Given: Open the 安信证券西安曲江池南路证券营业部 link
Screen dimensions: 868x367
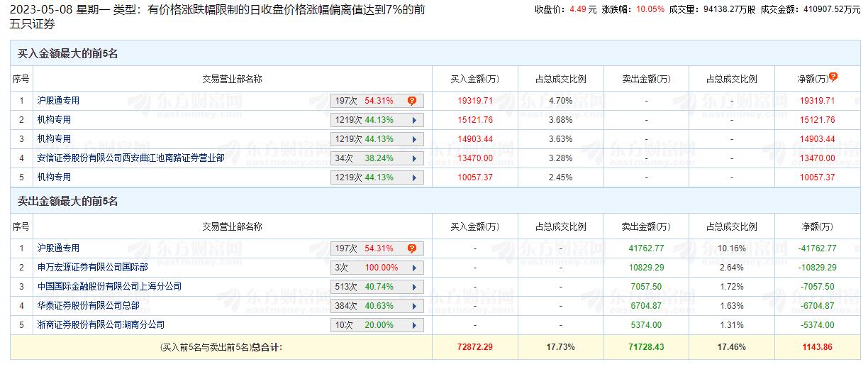Looking at the screenshot, I should point(131,158).
